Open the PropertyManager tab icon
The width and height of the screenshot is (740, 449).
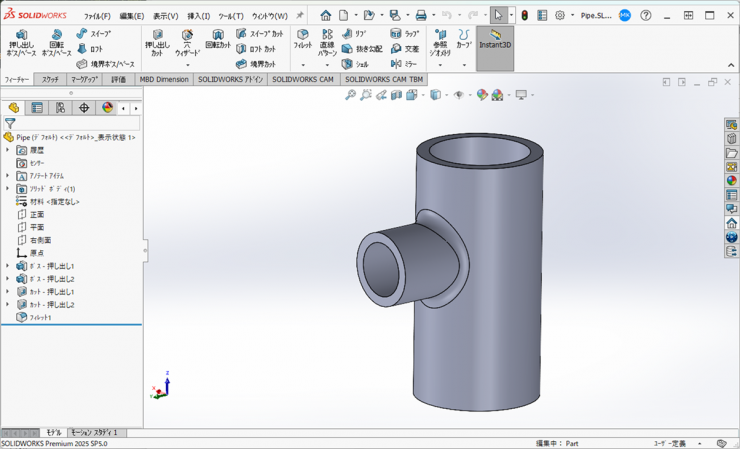37,108
